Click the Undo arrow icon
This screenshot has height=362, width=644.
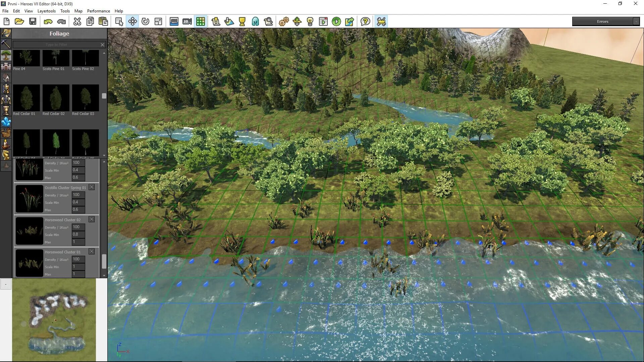click(48, 21)
